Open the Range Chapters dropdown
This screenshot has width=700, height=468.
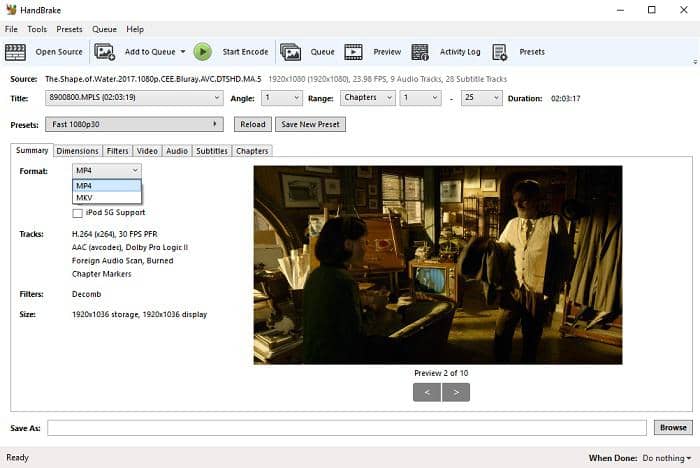pos(368,98)
